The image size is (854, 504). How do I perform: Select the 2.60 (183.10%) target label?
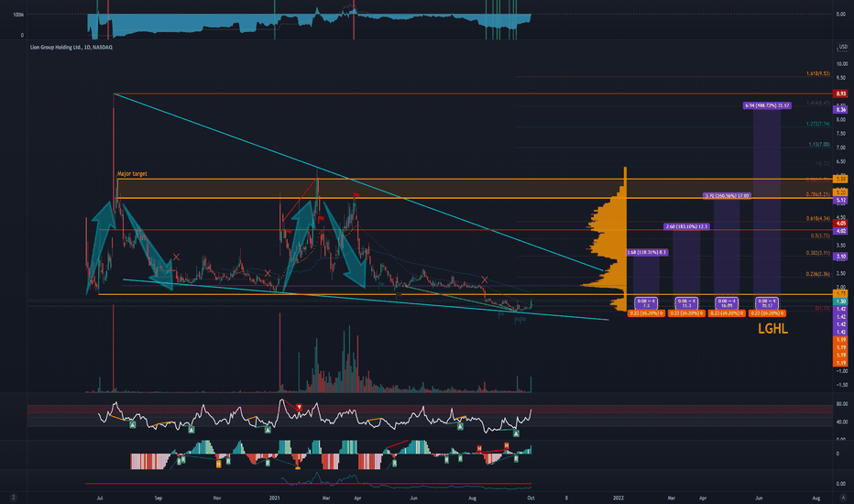pyautogui.click(x=686, y=226)
